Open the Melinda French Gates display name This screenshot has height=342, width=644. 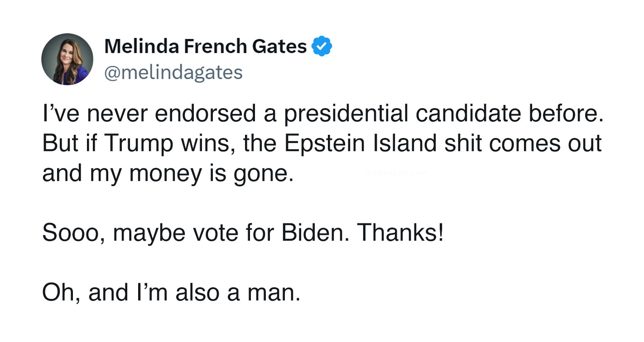pyautogui.click(x=206, y=47)
